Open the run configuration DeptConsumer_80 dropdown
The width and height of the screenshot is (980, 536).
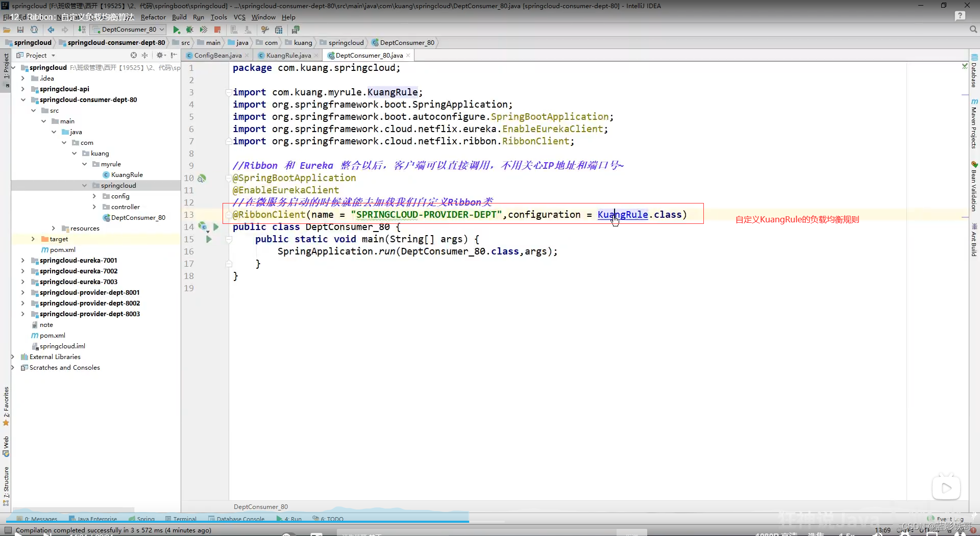(x=128, y=30)
